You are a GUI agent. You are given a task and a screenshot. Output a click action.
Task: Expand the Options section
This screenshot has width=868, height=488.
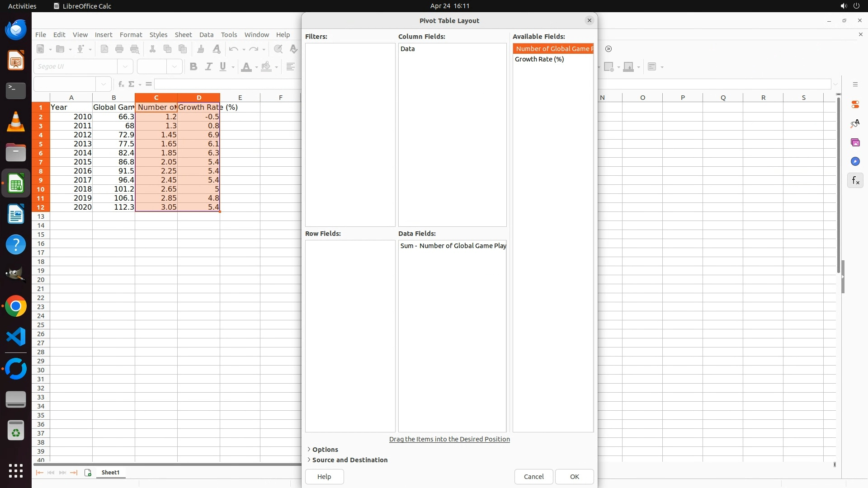(325, 450)
